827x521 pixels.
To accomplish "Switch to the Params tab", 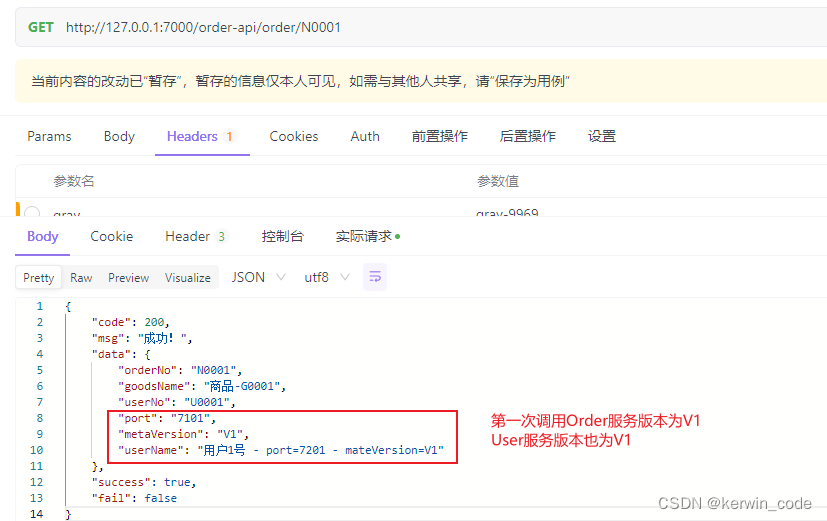I will coord(49,137).
